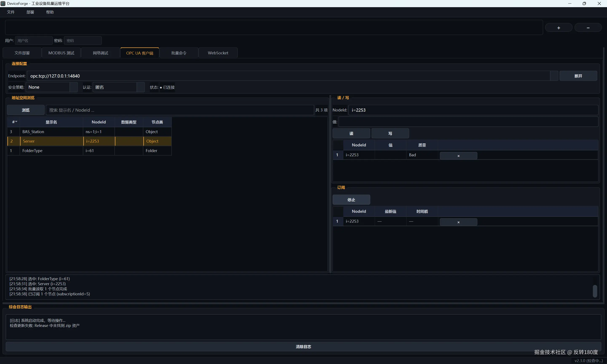Click the 显示名 column header
607x364 pixels.
tap(51, 122)
